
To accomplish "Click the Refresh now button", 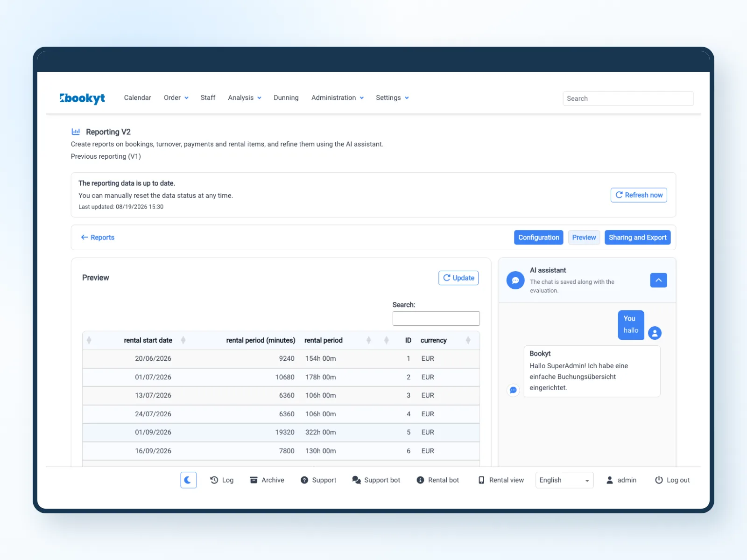I will [x=639, y=195].
